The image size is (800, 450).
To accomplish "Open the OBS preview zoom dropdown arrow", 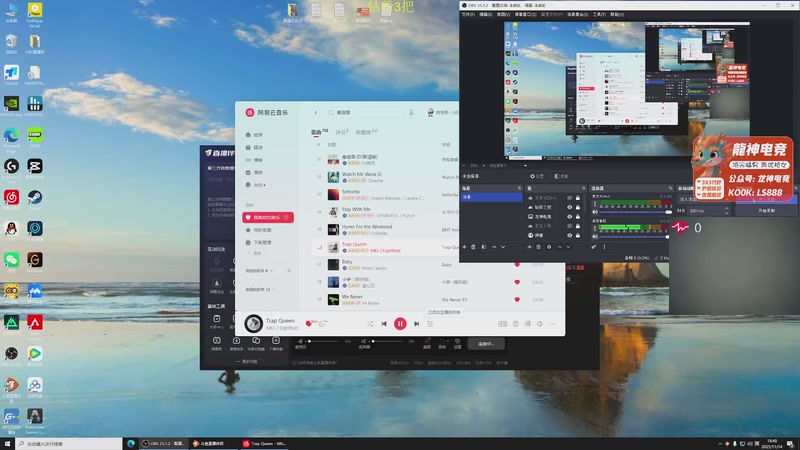I will 525,165.
